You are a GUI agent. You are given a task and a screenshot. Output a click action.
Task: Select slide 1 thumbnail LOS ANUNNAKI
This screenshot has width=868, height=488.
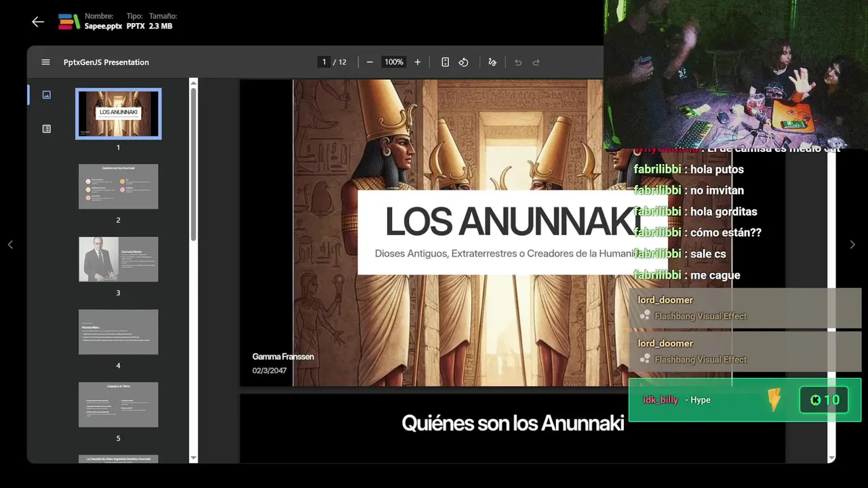pos(118,114)
